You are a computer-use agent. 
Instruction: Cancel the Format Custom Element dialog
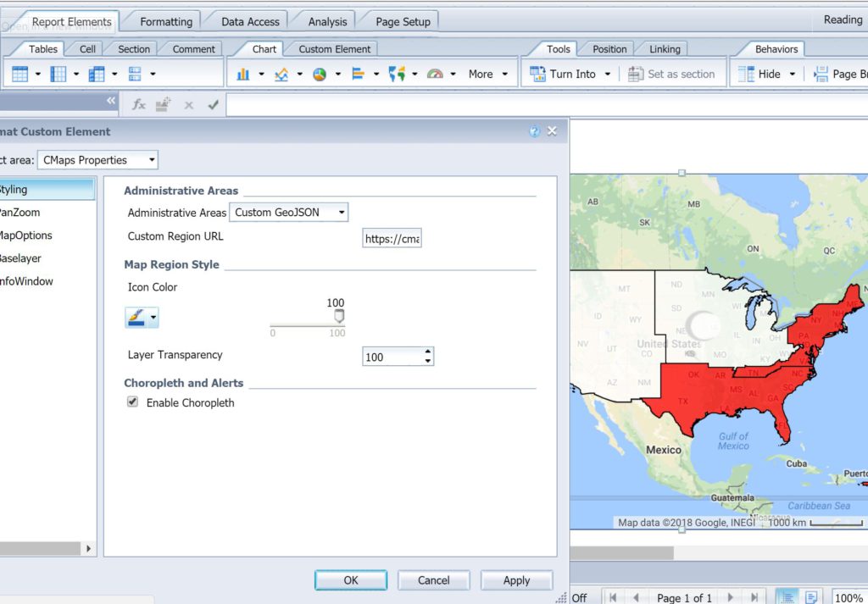pos(433,580)
